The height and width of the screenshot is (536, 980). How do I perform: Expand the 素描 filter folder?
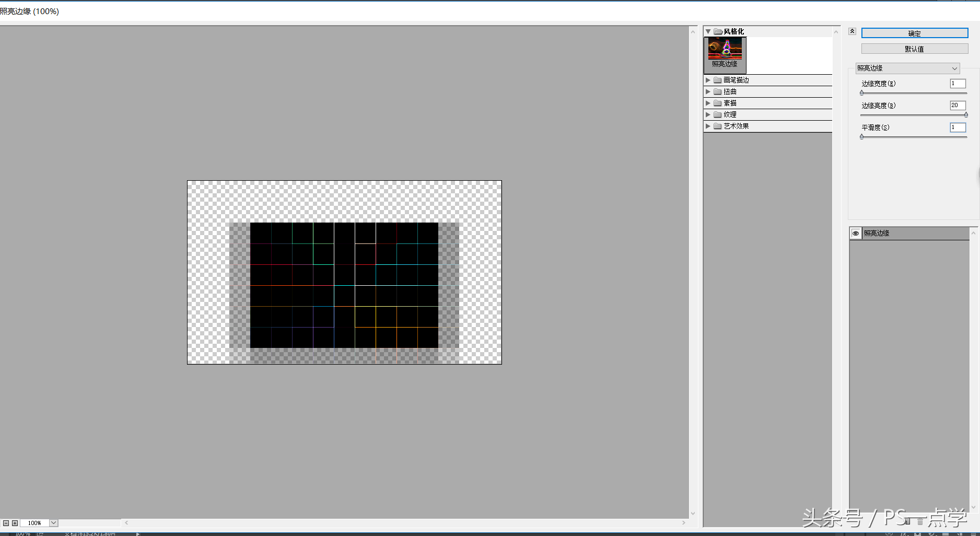(x=708, y=103)
